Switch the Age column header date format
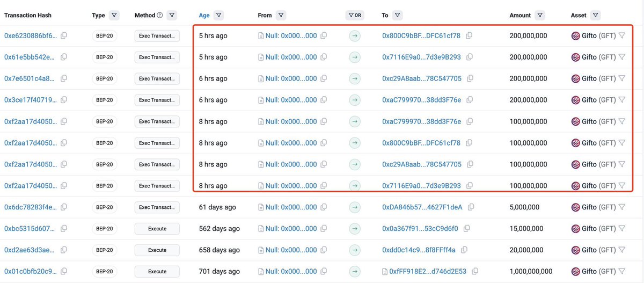 coord(204,16)
